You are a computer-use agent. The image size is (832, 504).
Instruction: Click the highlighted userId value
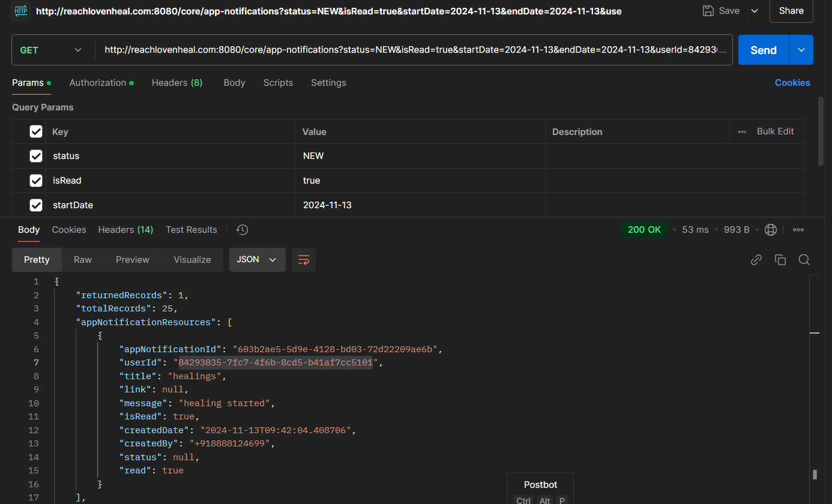[276, 362]
